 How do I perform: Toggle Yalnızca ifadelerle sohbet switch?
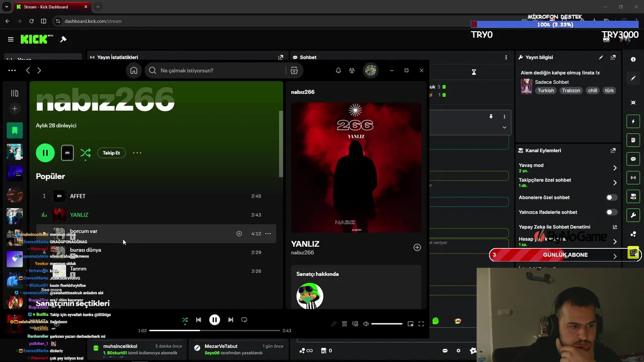pyautogui.click(x=611, y=212)
